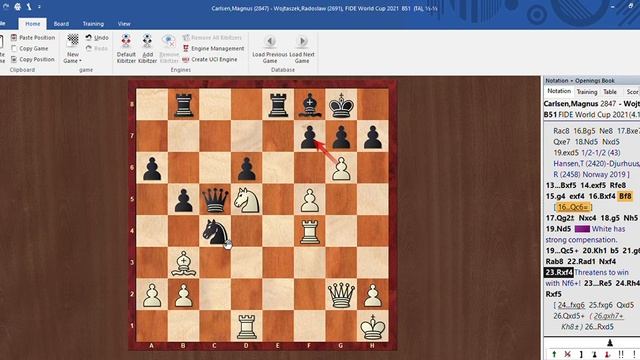Open the Board ribbon tab
Viewport: 640px width, 360px height.
(x=61, y=24)
